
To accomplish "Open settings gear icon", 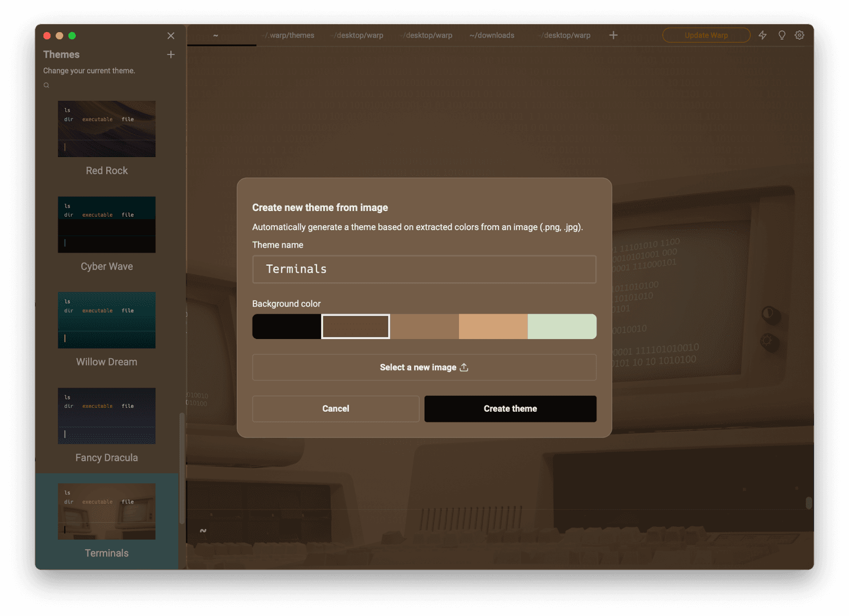I will pyautogui.click(x=800, y=35).
